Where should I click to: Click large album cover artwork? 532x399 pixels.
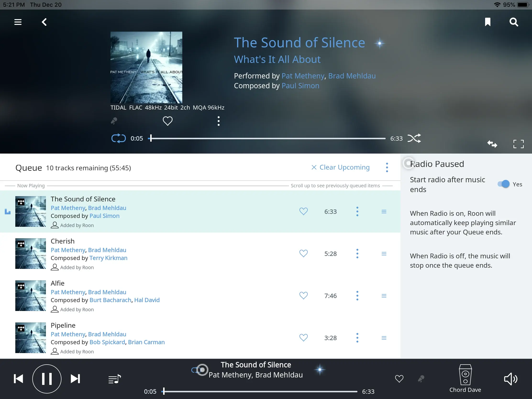point(146,68)
